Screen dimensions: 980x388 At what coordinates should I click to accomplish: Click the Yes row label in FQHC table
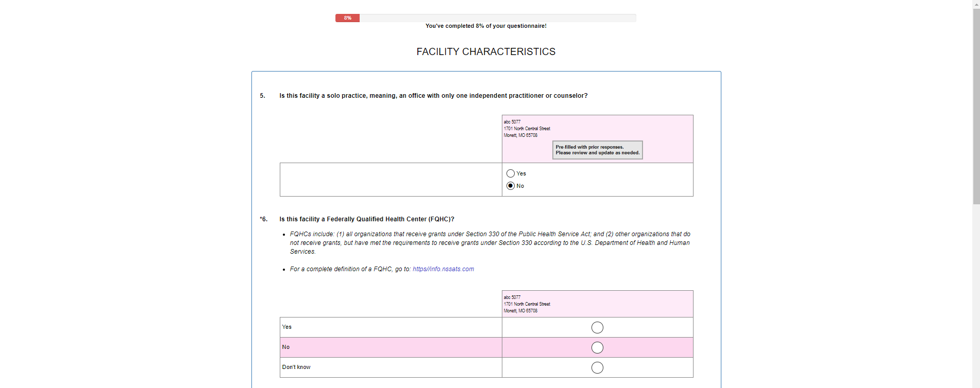click(x=287, y=327)
